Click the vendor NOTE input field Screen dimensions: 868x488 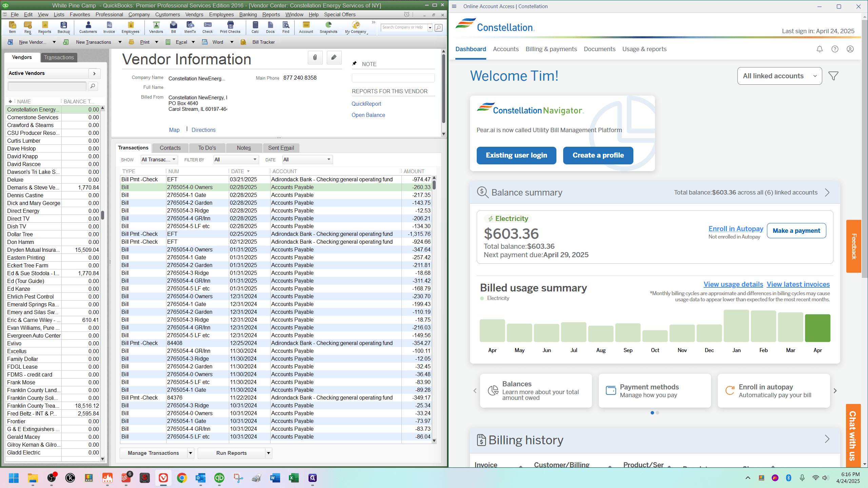click(x=393, y=78)
